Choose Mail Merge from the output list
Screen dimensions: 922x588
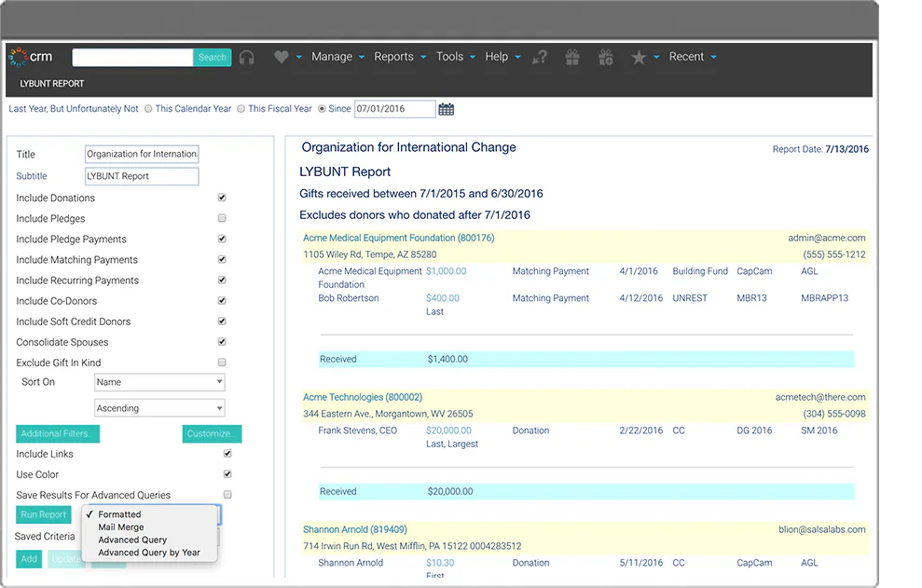(121, 527)
